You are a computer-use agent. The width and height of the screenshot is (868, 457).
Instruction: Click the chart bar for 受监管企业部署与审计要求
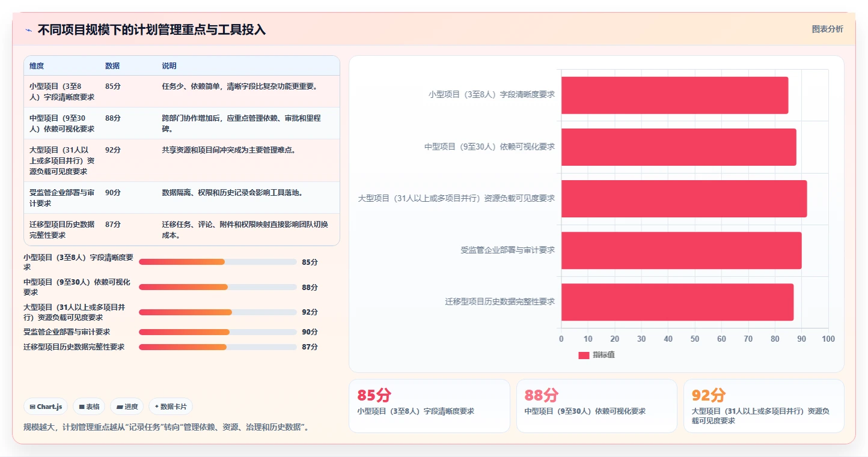point(681,250)
